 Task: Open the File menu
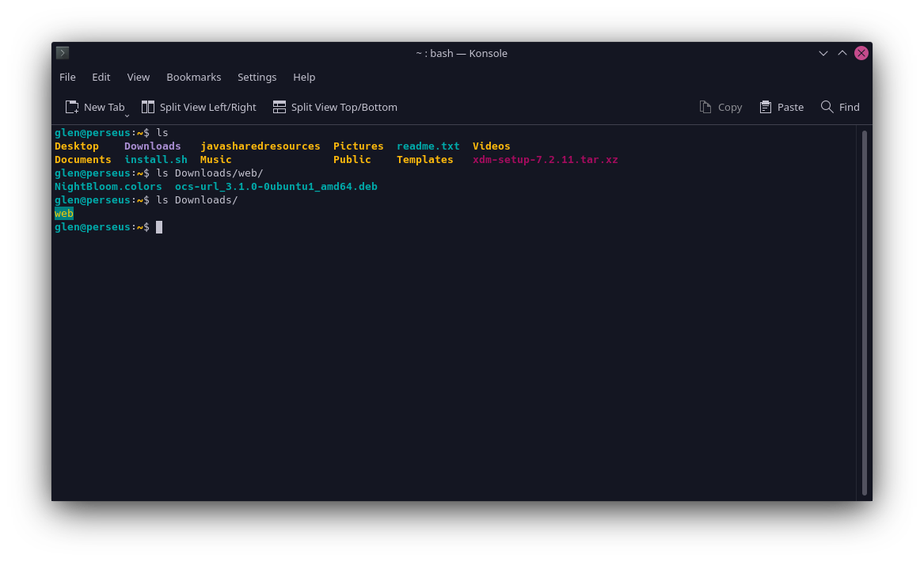67,77
